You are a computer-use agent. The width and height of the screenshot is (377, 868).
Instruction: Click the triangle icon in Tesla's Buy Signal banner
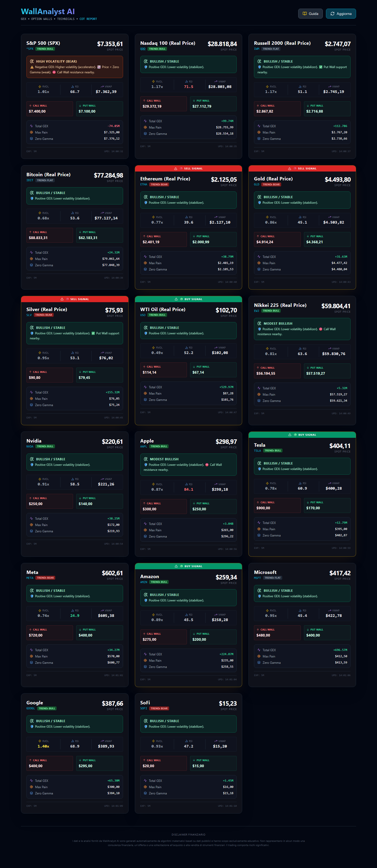tap(290, 435)
